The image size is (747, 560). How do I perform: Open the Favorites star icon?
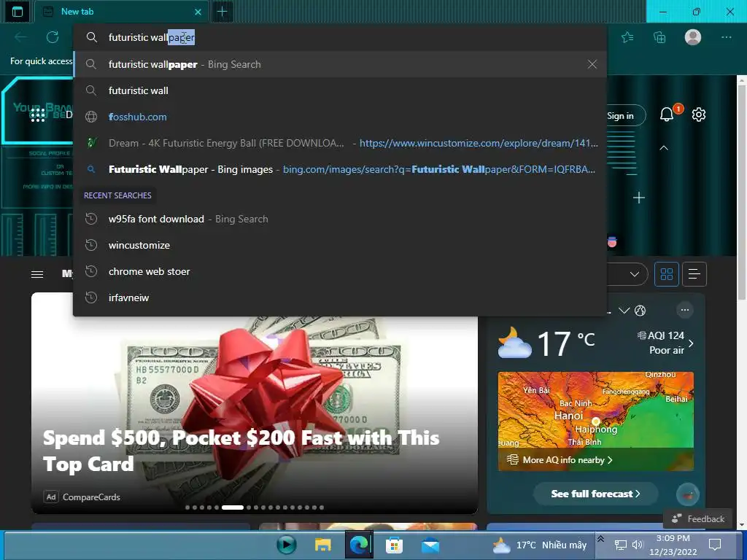coord(627,37)
